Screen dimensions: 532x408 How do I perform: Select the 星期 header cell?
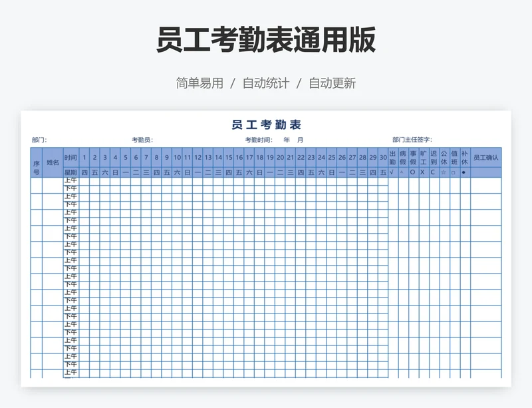click(x=70, y=172)
